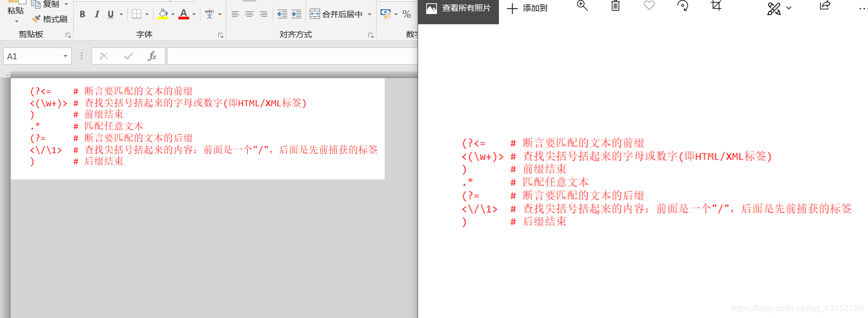The image size is (868, 318).
Task: Apply the yellow fill color swatch
Action: coord(163,15)
